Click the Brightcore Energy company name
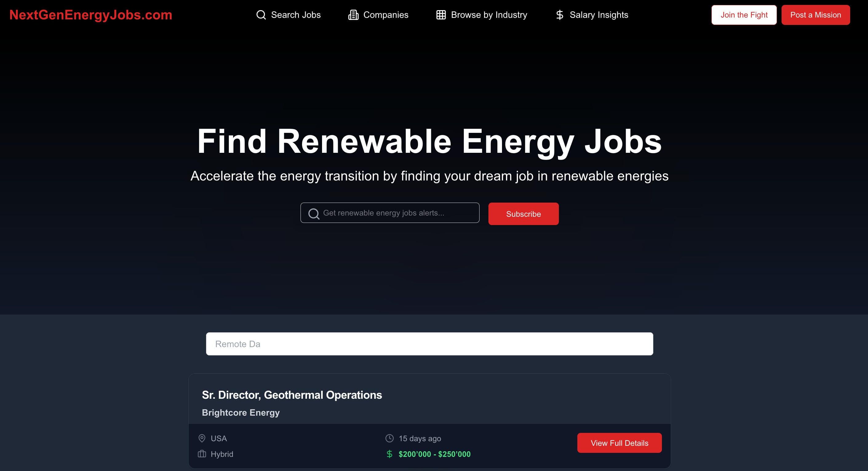Screen dimensions: 868x471 click(241, 413)
